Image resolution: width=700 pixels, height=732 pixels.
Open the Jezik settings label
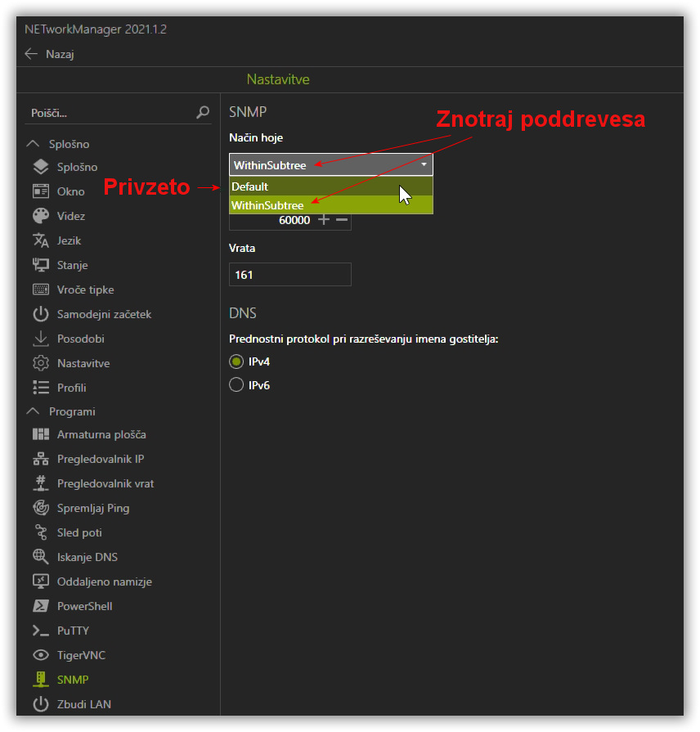tap(69, 241)
